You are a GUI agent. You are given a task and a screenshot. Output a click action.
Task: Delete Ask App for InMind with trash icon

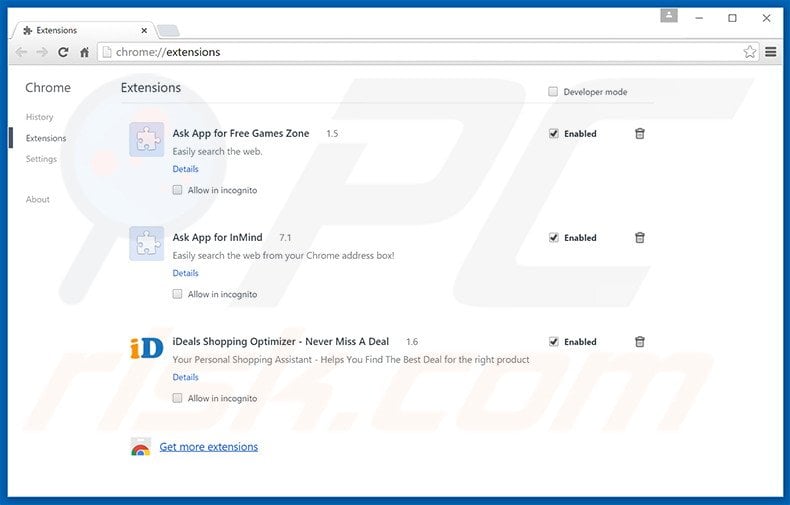pos(639,237)
